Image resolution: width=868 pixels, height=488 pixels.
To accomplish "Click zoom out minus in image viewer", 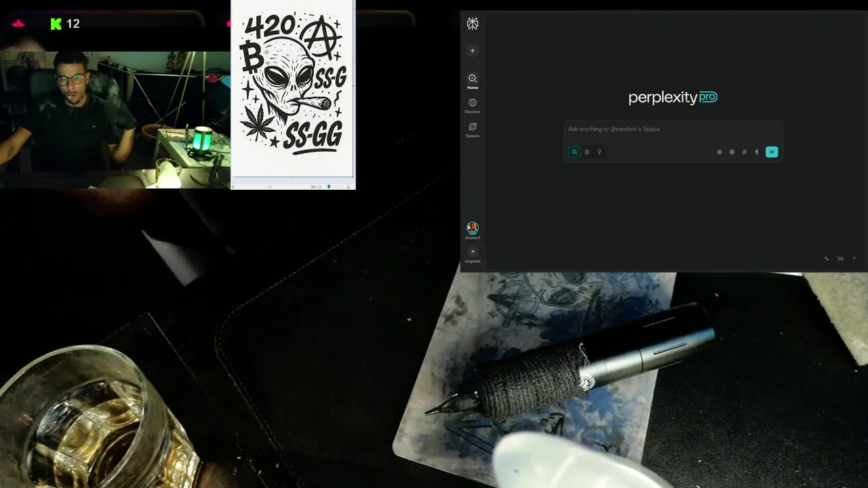I will (x=320, y=186).
